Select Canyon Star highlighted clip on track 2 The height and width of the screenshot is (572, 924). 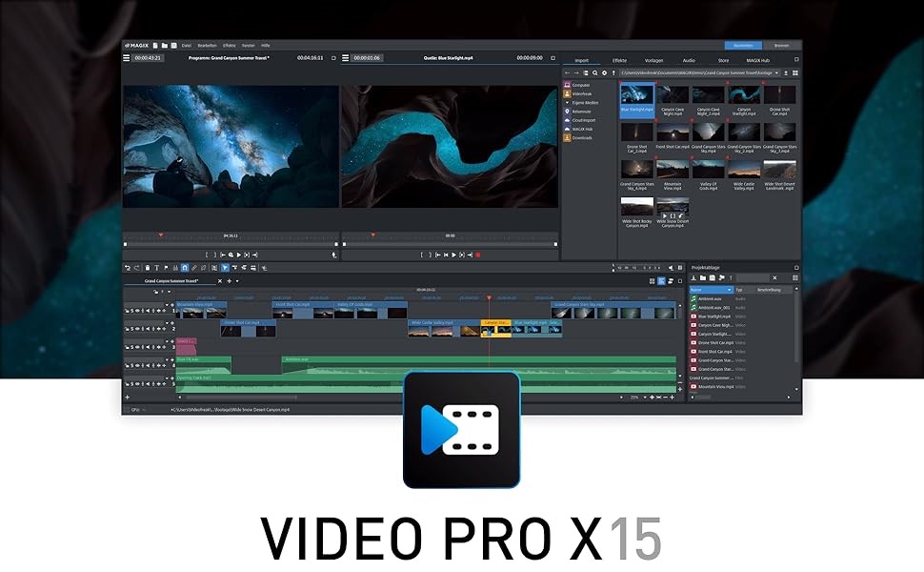click(x=496, y=329)
